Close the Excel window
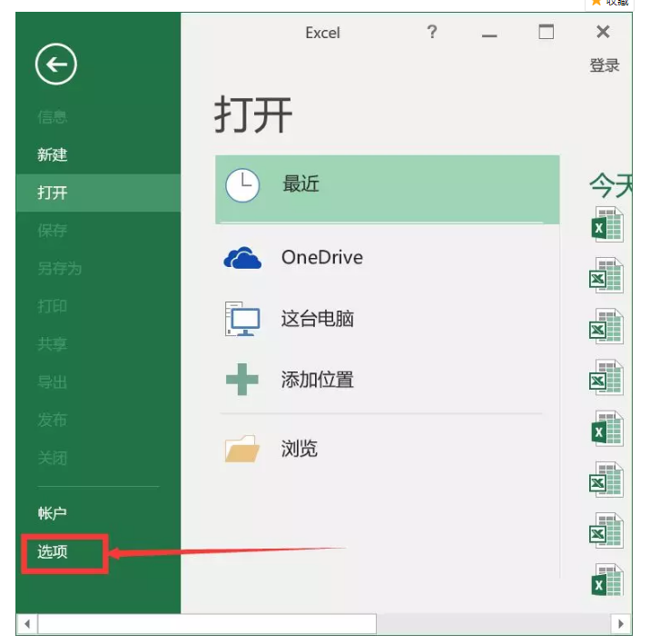 pyautogui.click(x=603, y=32)
